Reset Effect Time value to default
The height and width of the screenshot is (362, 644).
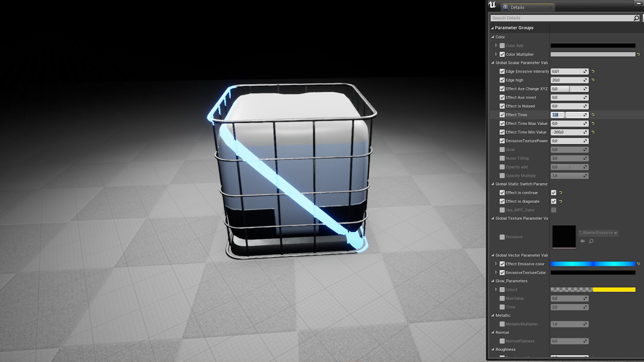(x=593, y=115)
